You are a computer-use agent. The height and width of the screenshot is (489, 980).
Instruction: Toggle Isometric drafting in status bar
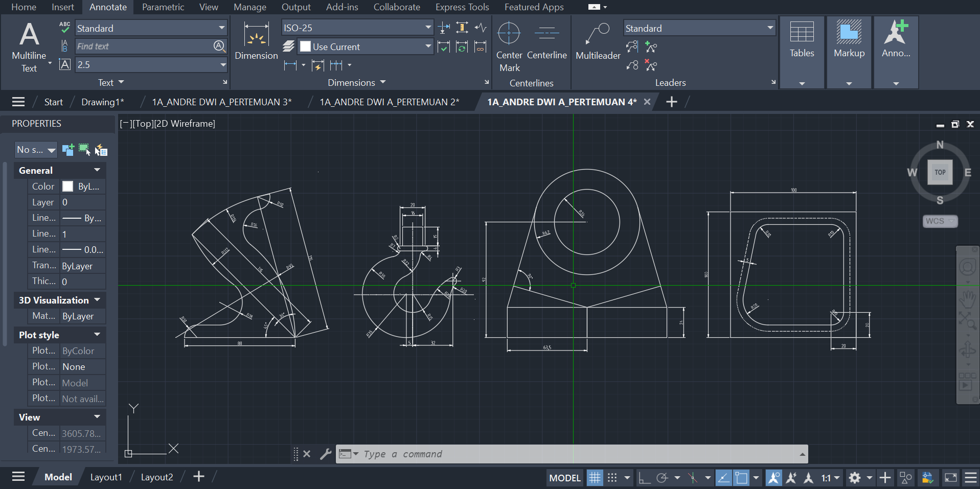(693, 478)
